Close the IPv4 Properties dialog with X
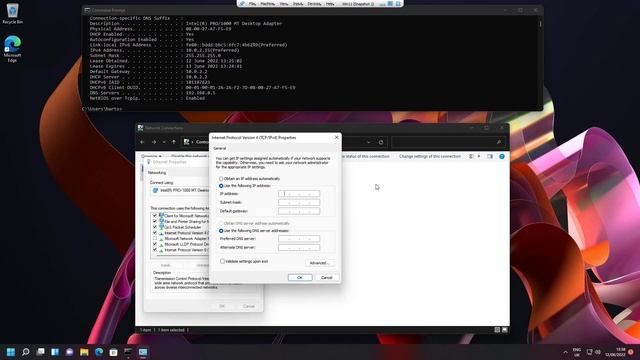This screenshot has height=360, width=640. click(x=336, y=138)
